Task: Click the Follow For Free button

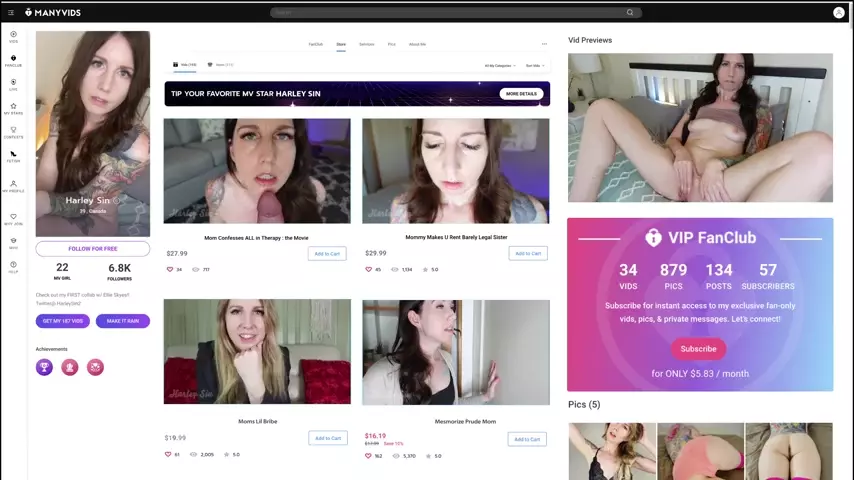Action: coord(92,248)
